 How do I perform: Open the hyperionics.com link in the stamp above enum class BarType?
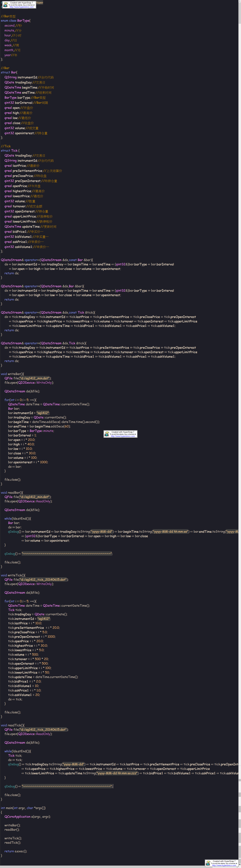coord(22,7)
